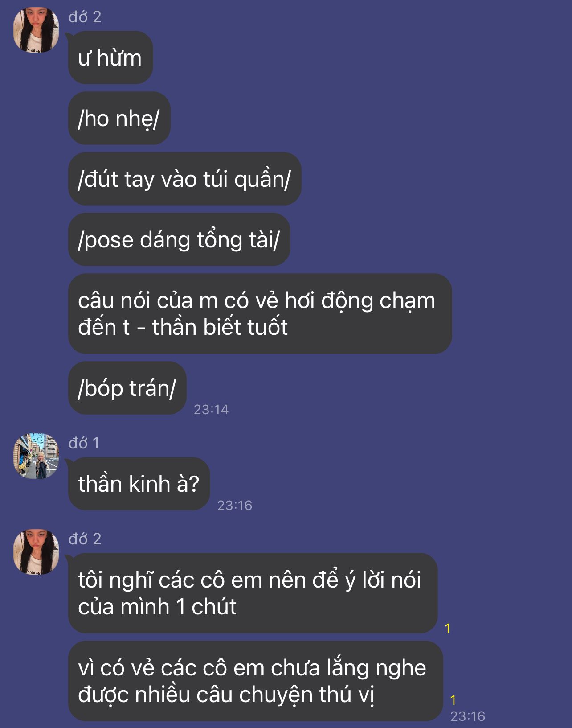This screenshot has height=728, width=572.
Task: Click the 23:16 timestamp beside "thần kinh à?"
Action: 235,505
